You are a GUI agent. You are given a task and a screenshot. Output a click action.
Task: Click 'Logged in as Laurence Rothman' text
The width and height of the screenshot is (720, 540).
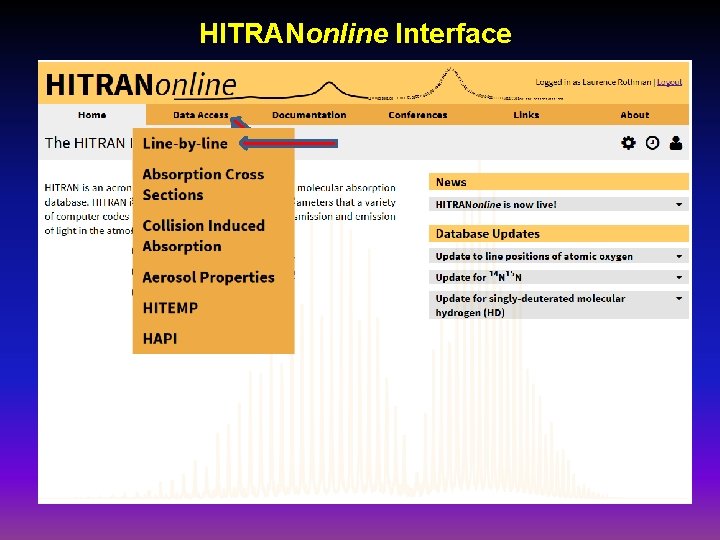coord(593,82)
